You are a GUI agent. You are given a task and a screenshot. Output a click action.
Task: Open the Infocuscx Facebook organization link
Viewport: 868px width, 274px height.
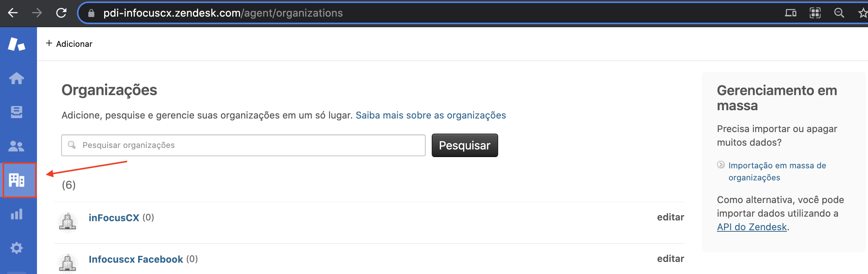click(136, 259)
